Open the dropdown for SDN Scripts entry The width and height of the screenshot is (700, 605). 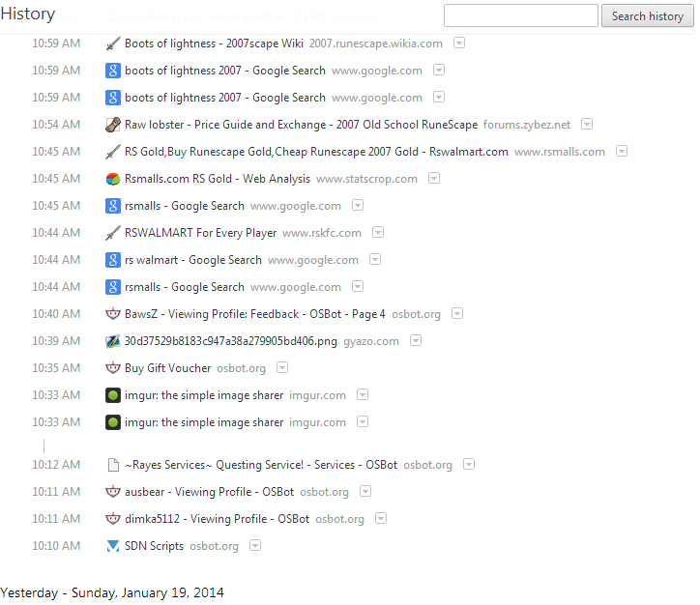255,546
